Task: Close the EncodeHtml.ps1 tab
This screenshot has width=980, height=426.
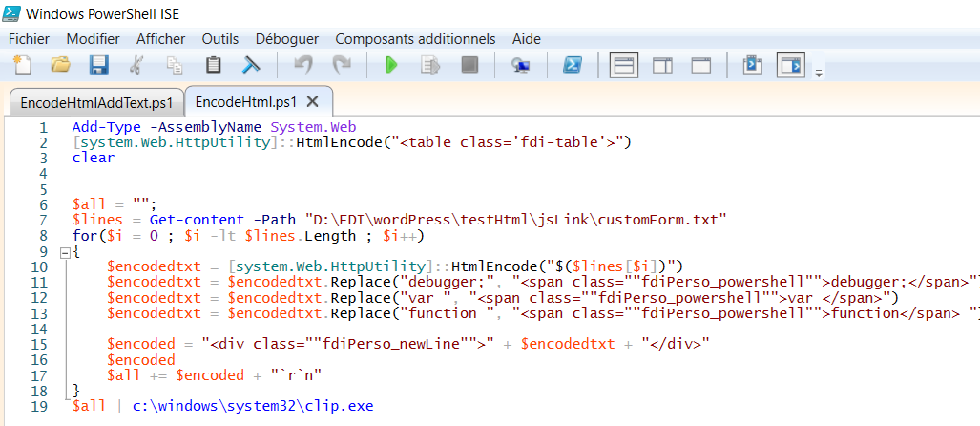Action: [x=312, y=101]
